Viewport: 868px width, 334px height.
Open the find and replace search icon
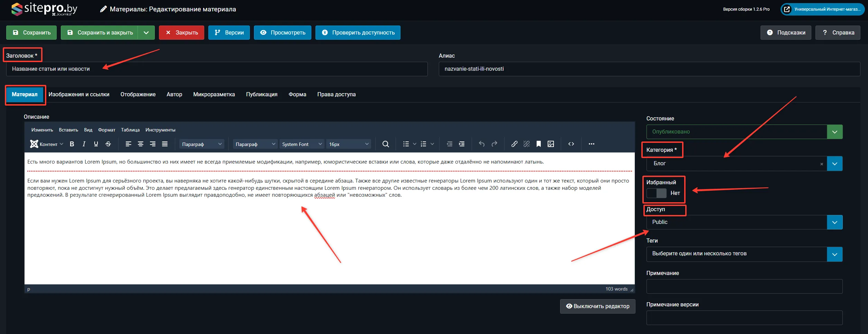coord(386,144)
